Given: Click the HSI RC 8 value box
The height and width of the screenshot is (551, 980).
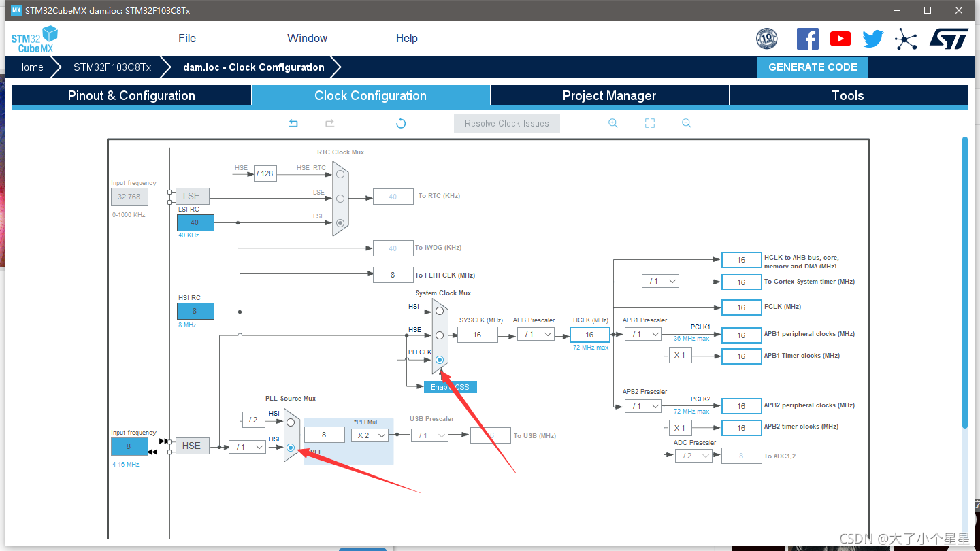Looking at the screenshot, I should tap(195, 311).
